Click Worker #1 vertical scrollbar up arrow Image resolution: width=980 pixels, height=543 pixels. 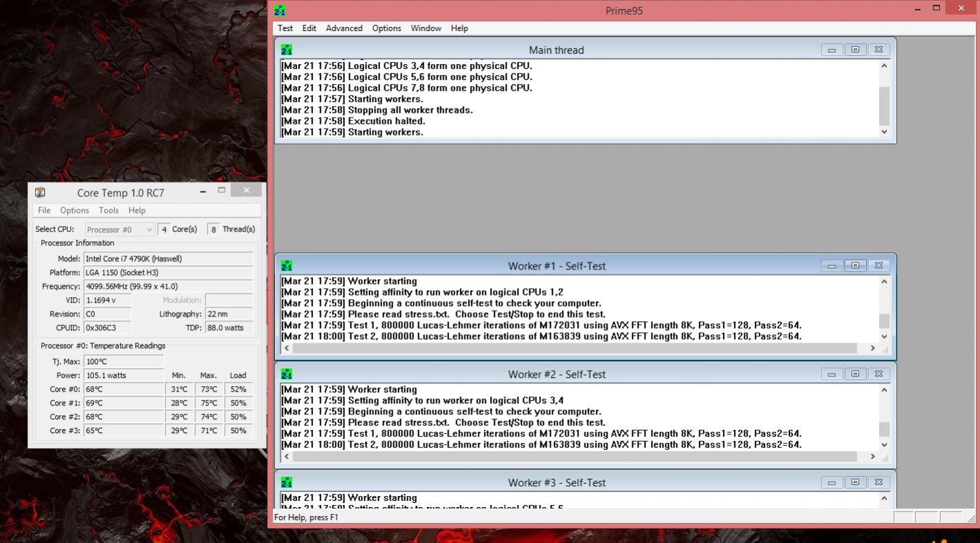pyautogui.click(x=884, y=281)
